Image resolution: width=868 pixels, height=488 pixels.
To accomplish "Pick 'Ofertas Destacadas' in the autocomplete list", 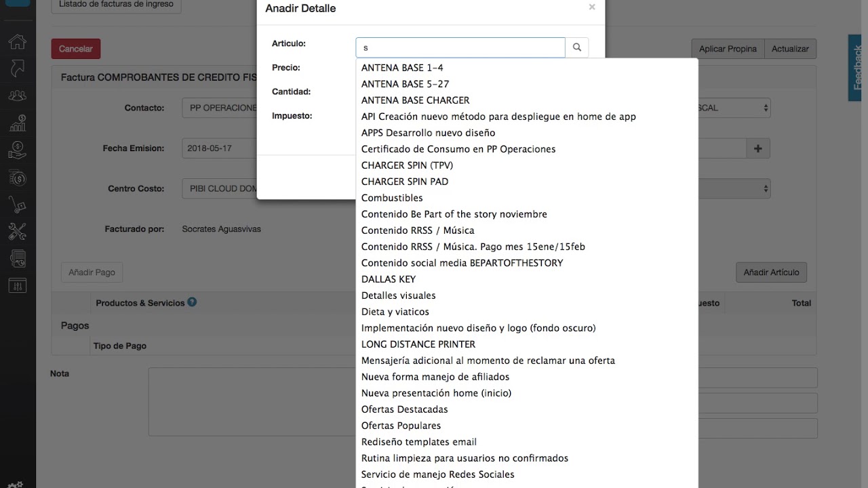I will [404, 409].
